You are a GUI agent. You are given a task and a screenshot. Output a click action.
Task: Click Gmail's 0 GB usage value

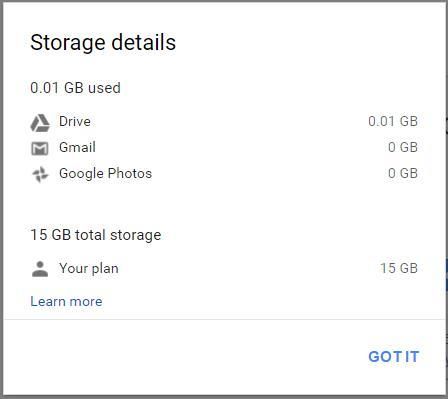coord(403,147)
